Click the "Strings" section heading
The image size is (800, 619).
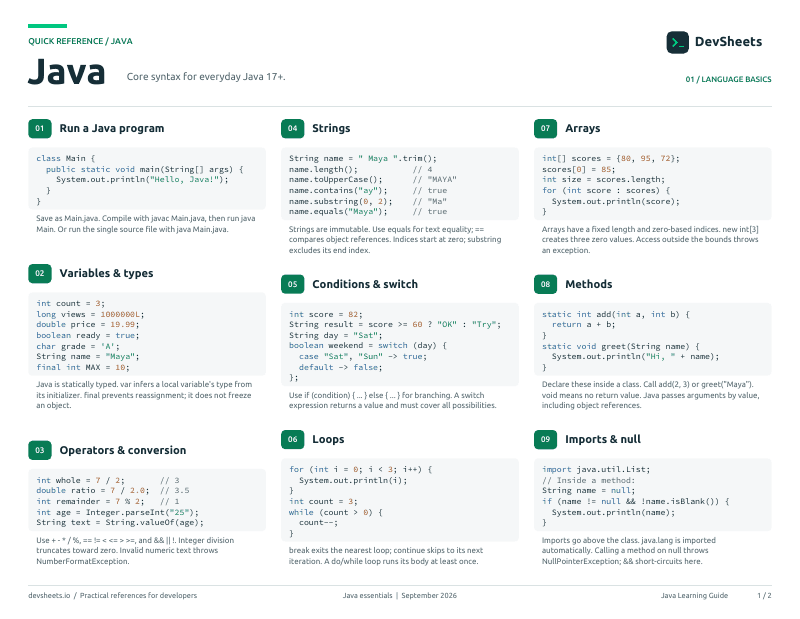tap(331, 129)
